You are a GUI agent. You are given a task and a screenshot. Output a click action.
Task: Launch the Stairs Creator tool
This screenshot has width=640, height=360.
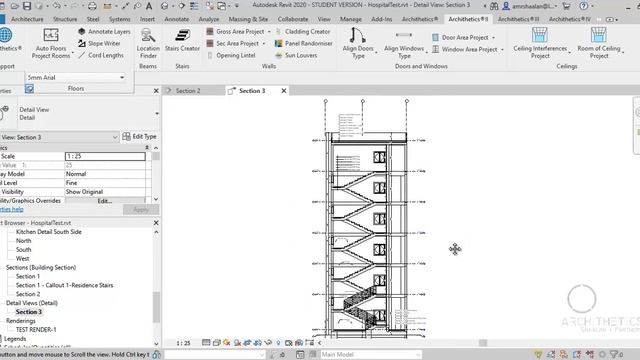(182, 40)
